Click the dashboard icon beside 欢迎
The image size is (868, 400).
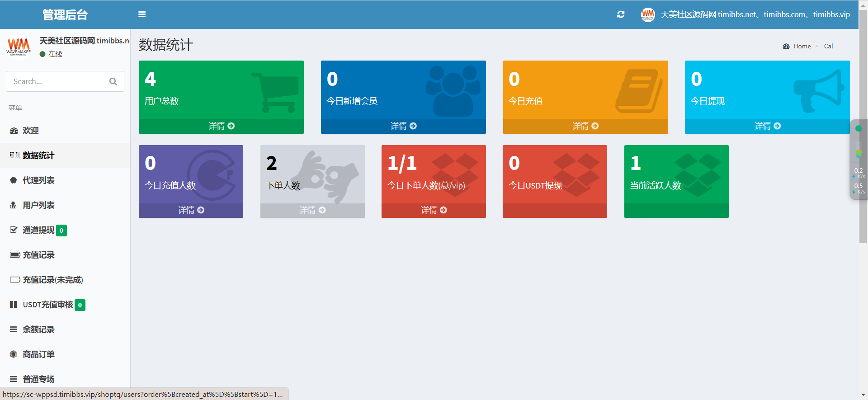pyautogui.click(x=14, y=131)
